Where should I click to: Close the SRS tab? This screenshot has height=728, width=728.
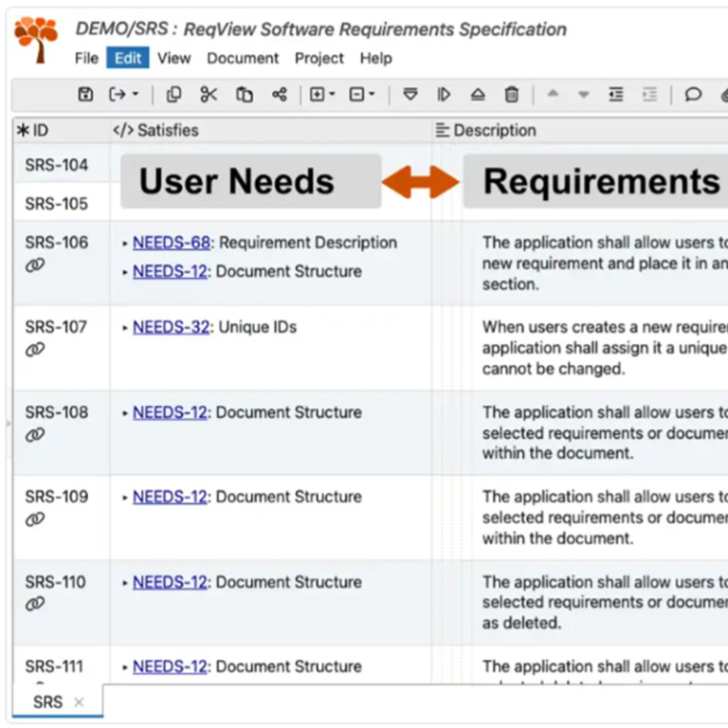click(x=80, y=702)
